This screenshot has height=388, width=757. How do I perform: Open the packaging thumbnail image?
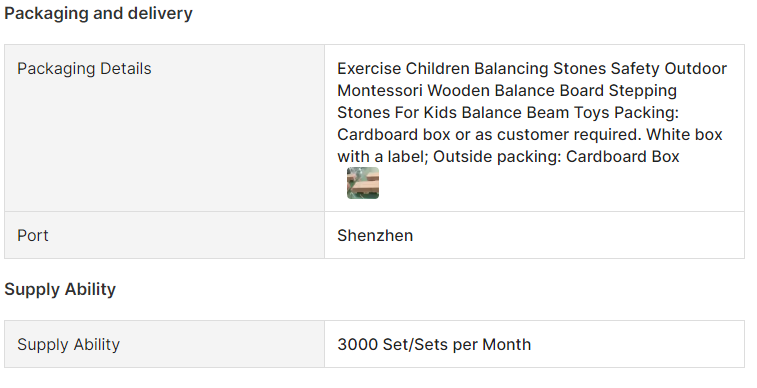coord(363,183)
